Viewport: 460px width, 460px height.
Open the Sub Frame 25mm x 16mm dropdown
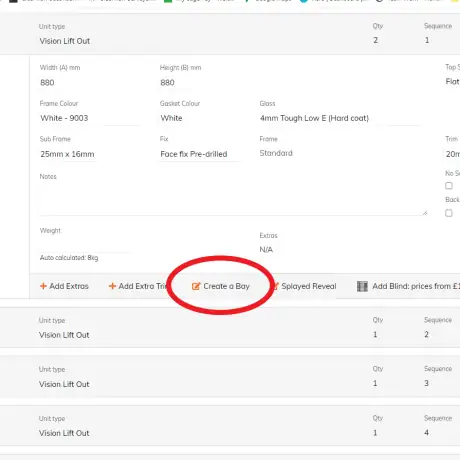pyautogui.click(x=68, y=154)
